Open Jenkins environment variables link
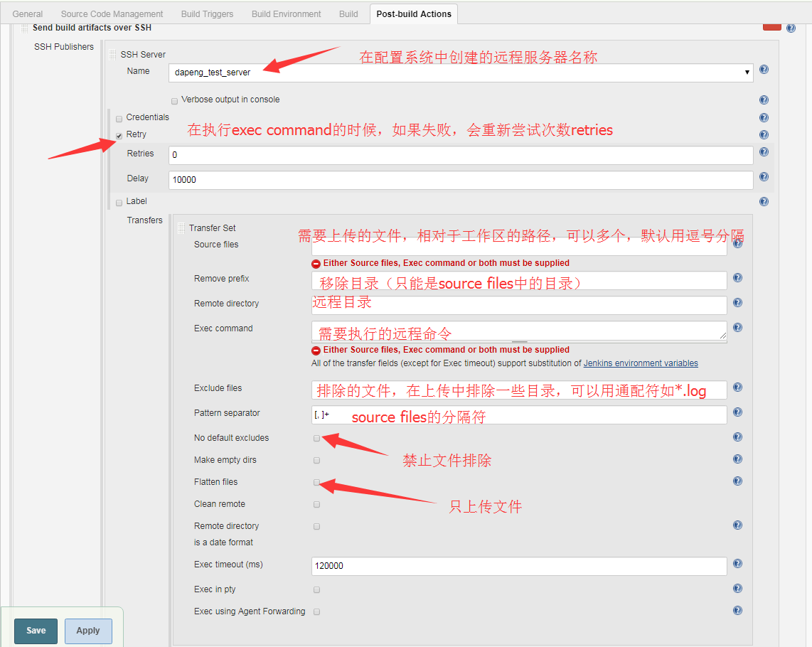 [641, 363]
